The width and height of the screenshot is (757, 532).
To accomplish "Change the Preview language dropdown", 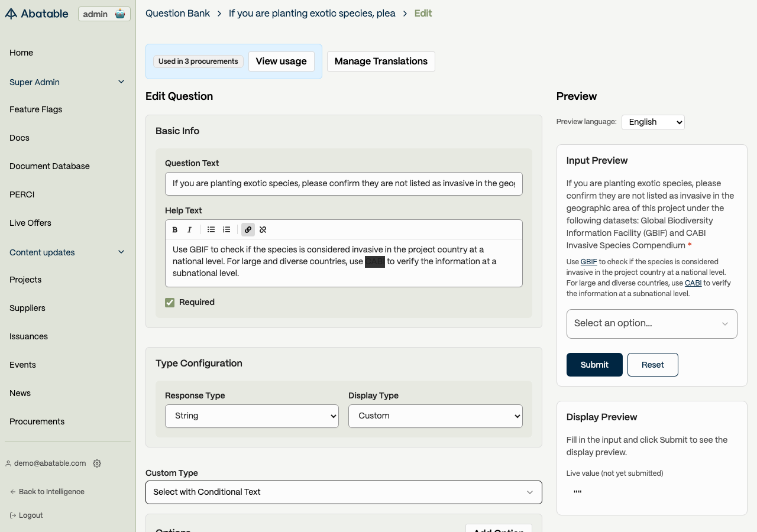I will [653, 122].
